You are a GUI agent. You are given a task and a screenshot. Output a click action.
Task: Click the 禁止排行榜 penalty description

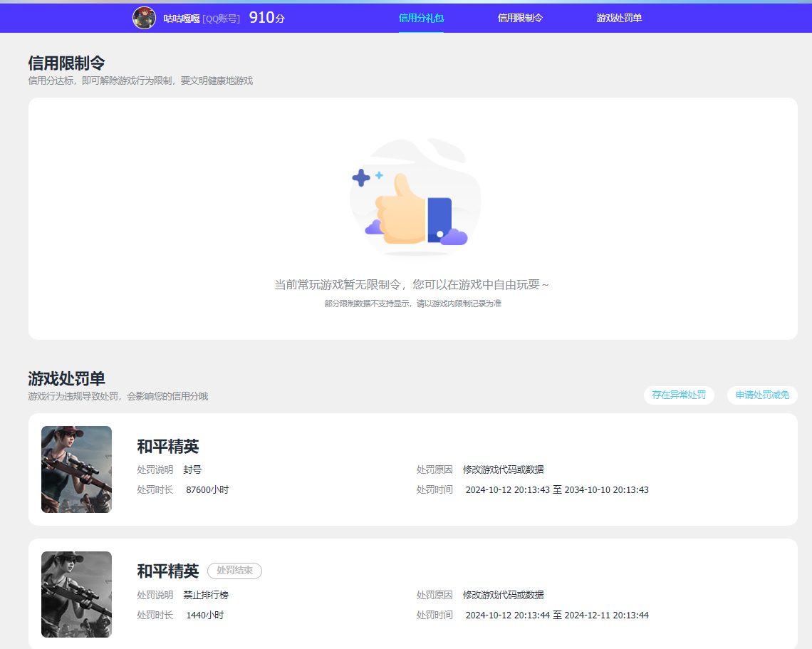[x=206, y=595]
